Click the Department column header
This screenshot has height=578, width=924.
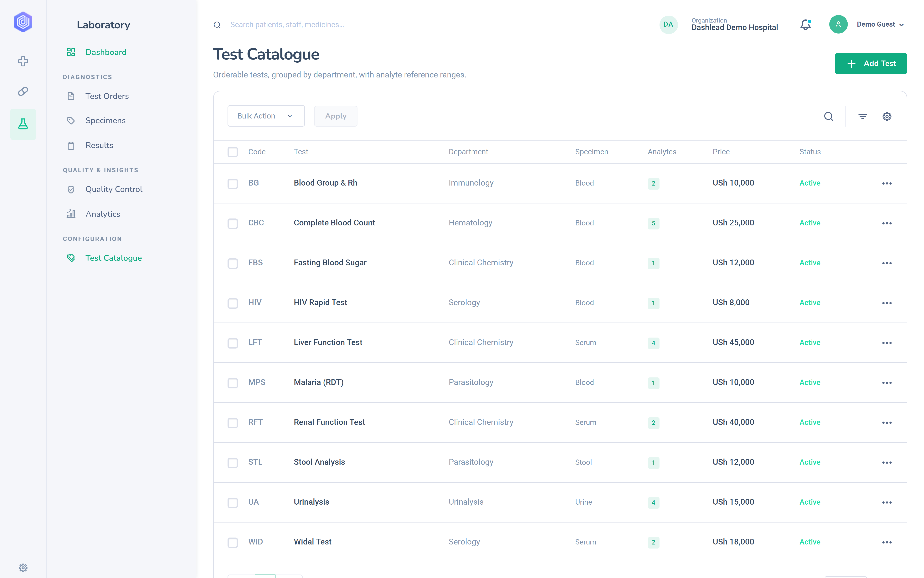(468, 152)
